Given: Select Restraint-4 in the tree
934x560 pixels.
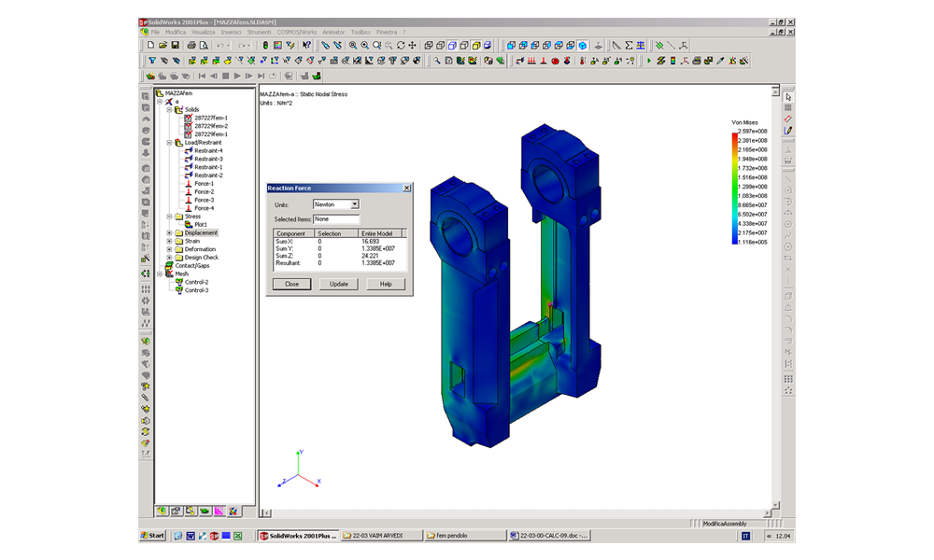Looking at the screenshot, I should [208, 150].
